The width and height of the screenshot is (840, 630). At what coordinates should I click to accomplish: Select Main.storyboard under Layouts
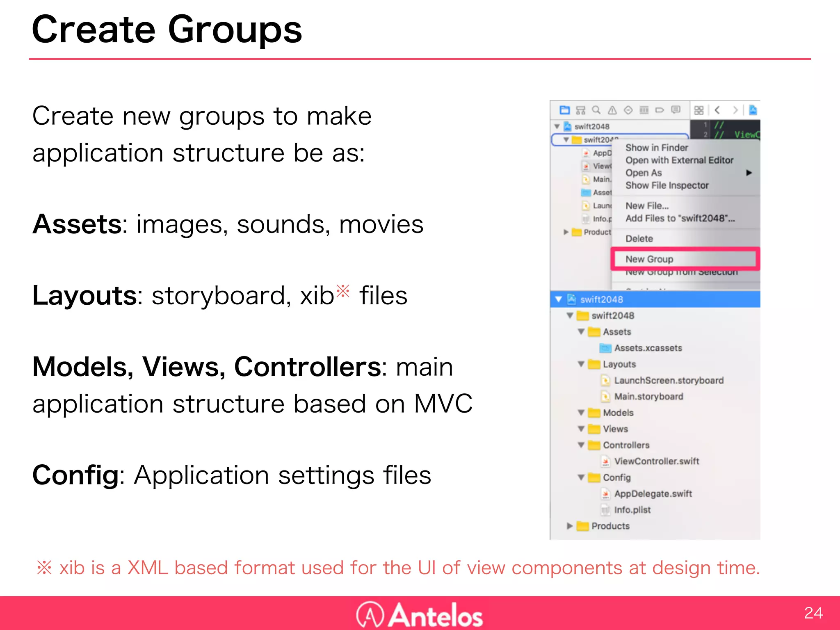(648, 397)
